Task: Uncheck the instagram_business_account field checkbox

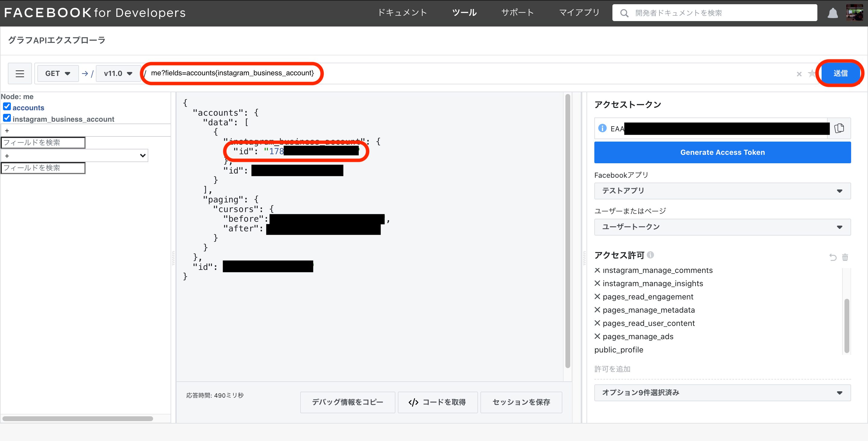Action: pos(7,118)
